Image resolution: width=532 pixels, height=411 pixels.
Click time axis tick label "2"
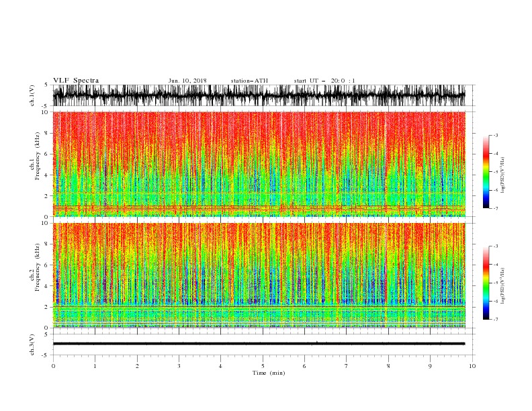(137, 366)
